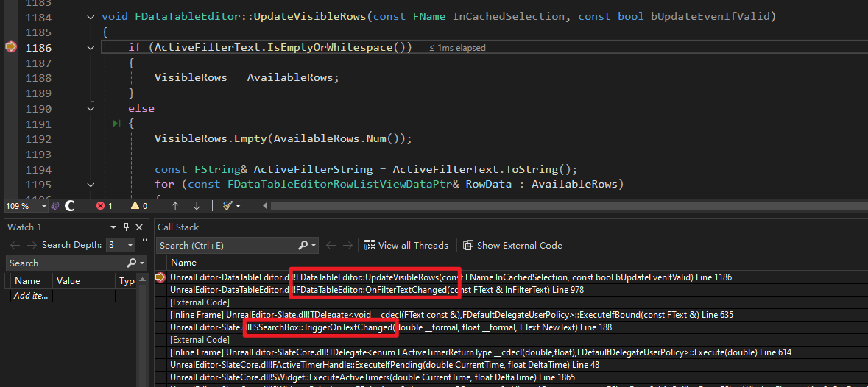This screenshot has width=868, height=387.
Task: Select the OnFilterTextChanged Line 978 stack frame
Action: (x=376, y=290)
